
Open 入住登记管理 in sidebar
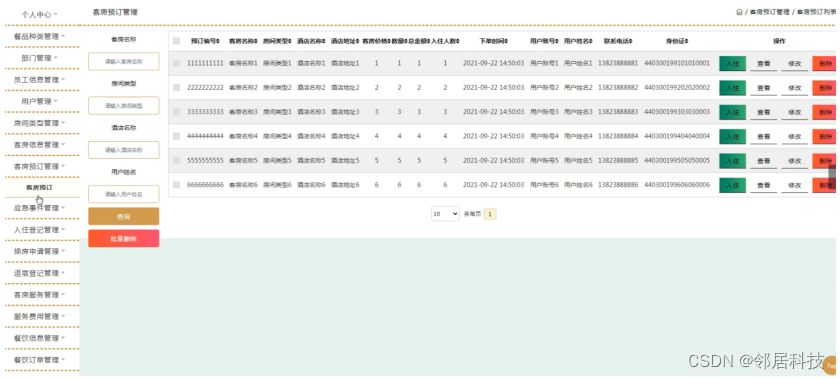pyautogui.click(x=40, y=229)
